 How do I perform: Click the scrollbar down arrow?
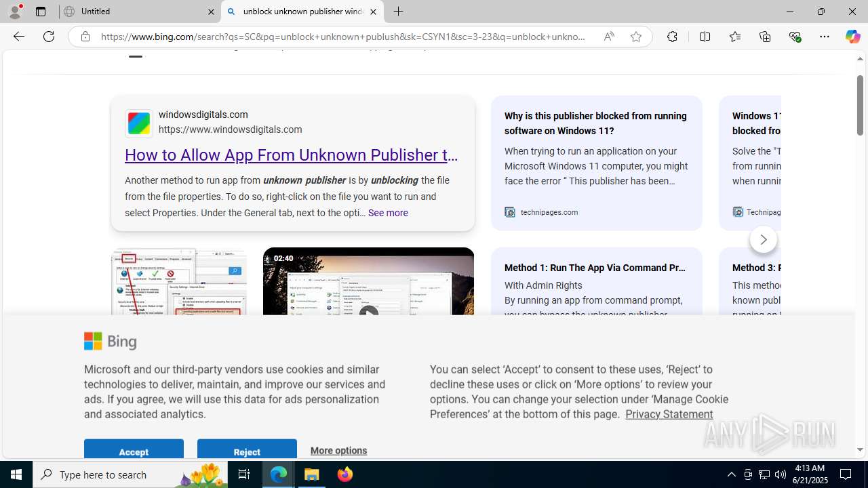tap(860, 449)
